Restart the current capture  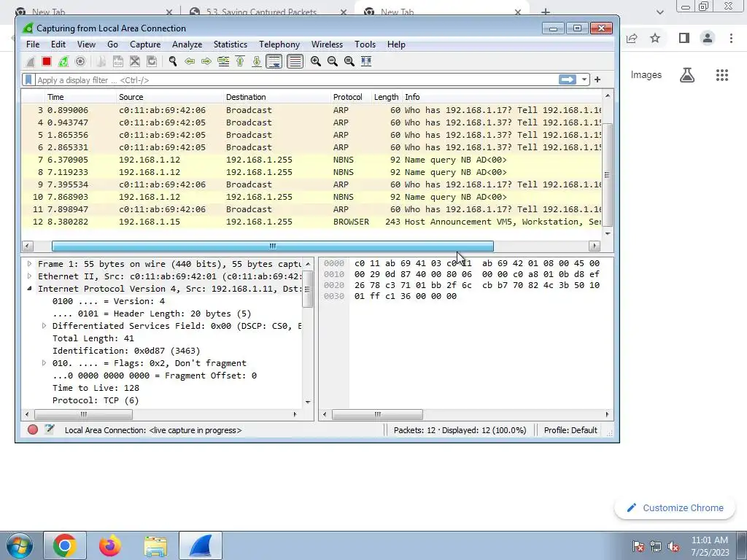63,61
